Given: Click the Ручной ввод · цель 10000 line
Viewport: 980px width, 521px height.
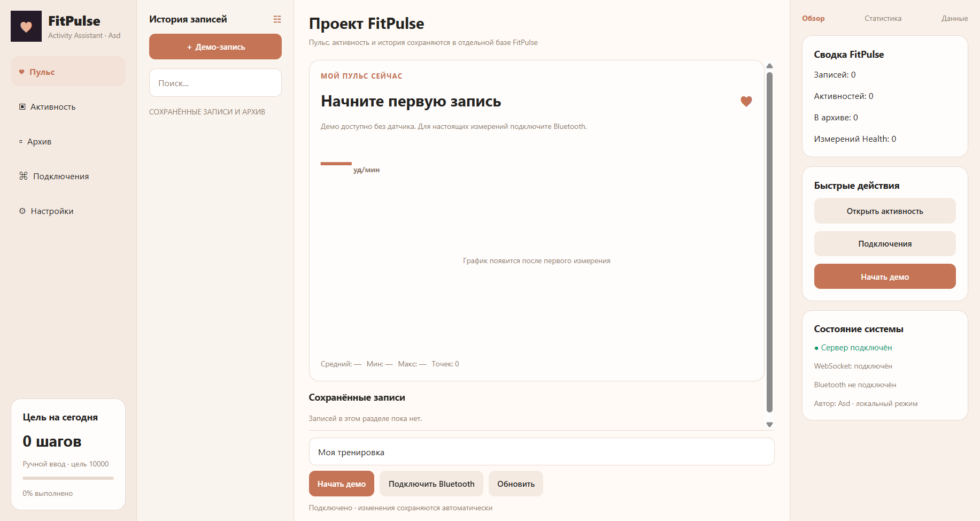Looking at the screenshot, I should (x=66, y=464).
